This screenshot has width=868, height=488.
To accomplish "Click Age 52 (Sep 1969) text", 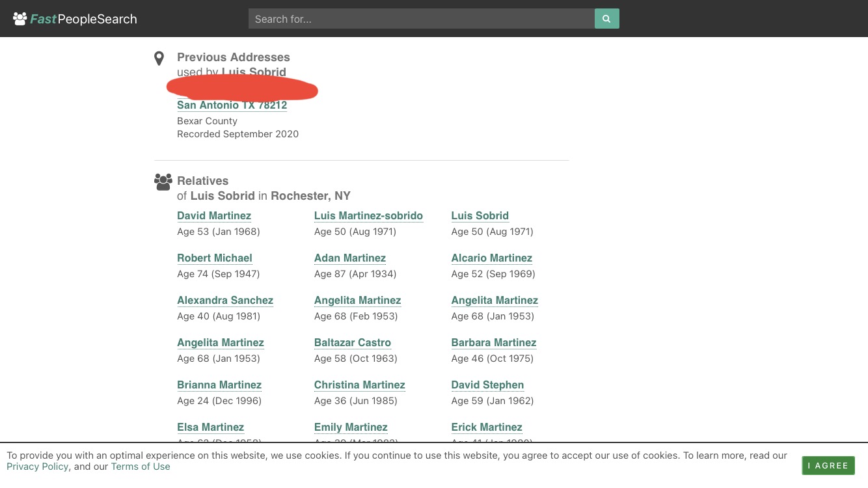I will click(493, 274).
